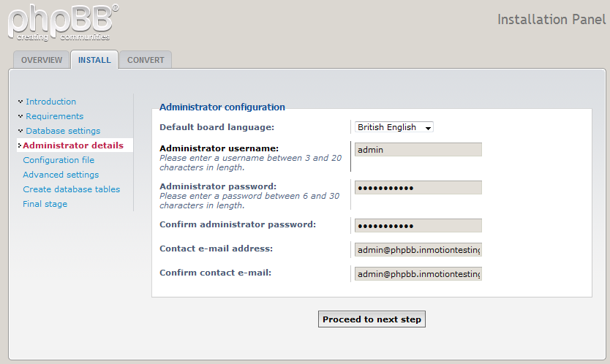Go to the Introduction step
The image size is (610, 364).
point(50,102)
